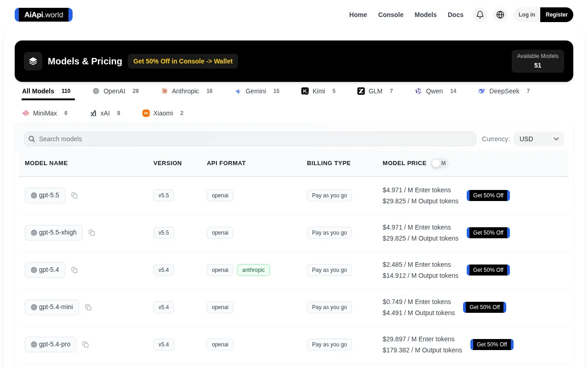Click the search magnifier icon
This screenshot has width=588, height=368.
click(x=32, y=139)
